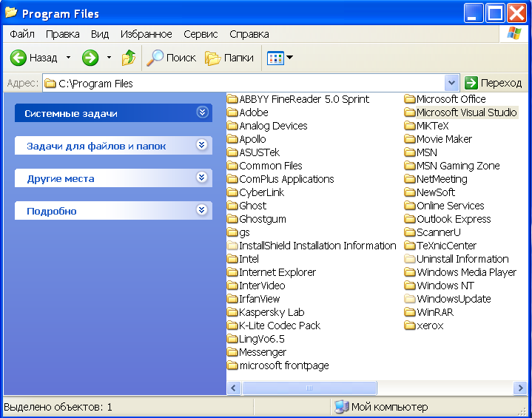Open the Избранное menu
The width and height of the screenshot is (532, 418).
pos(147,34)
